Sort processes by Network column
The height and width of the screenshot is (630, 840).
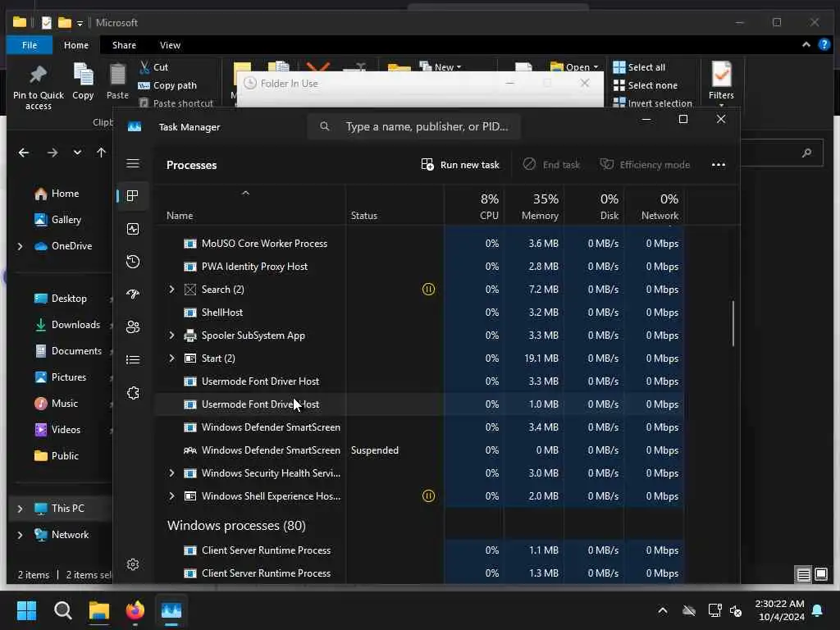coord(654,206)
